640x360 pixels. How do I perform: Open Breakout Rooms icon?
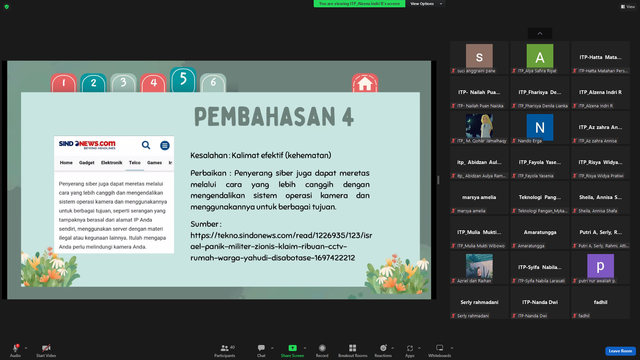[353, 348]
